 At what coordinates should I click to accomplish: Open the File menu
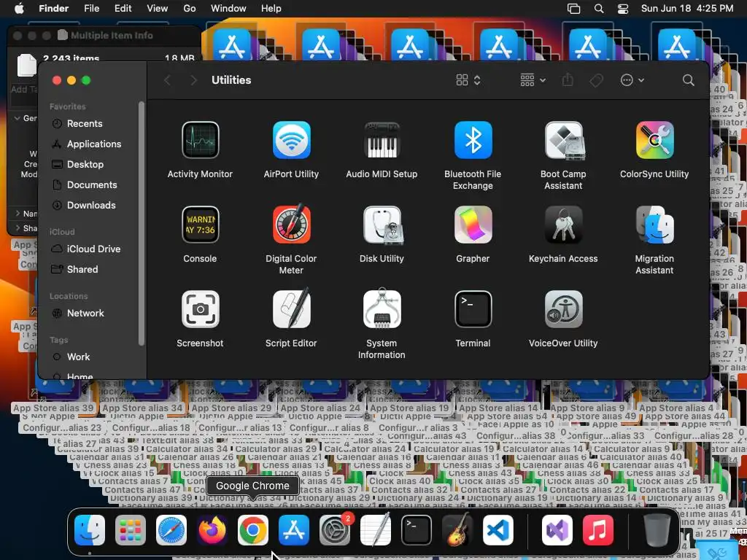coord(91,8)
